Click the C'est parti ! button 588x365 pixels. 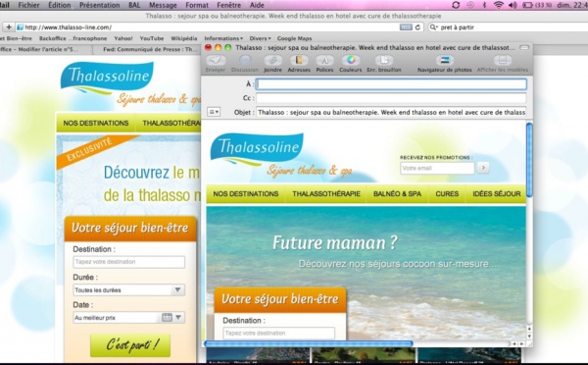click(x=130, y=344)
